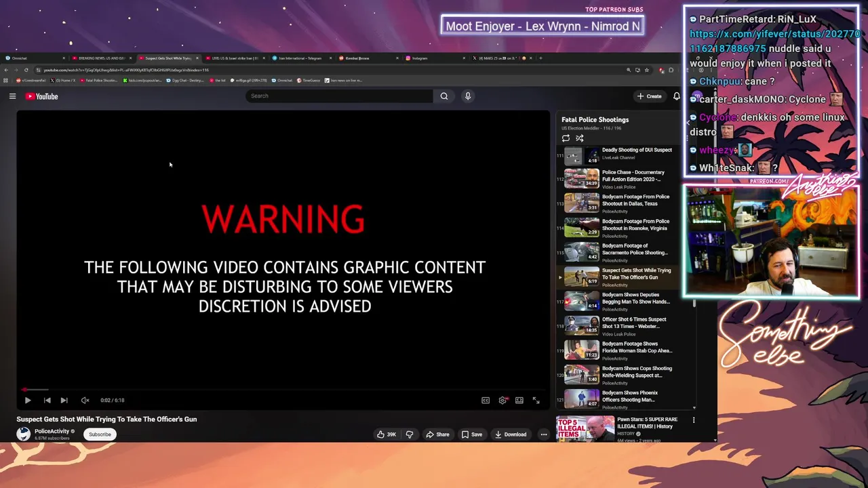Image resolution: width=868 pixels, height=488 pixels.
Task: Open PoliceActivity channel name link
Action: tap(52, 431)
